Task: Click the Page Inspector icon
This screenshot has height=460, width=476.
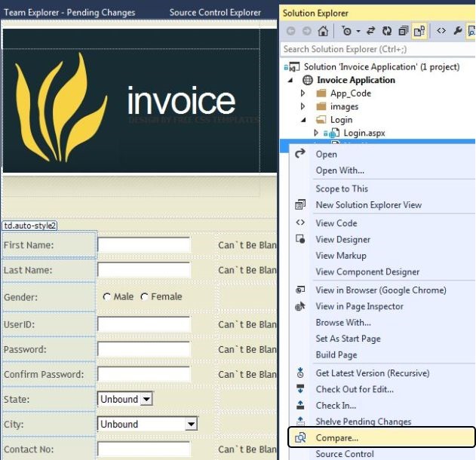Action: 300,306
